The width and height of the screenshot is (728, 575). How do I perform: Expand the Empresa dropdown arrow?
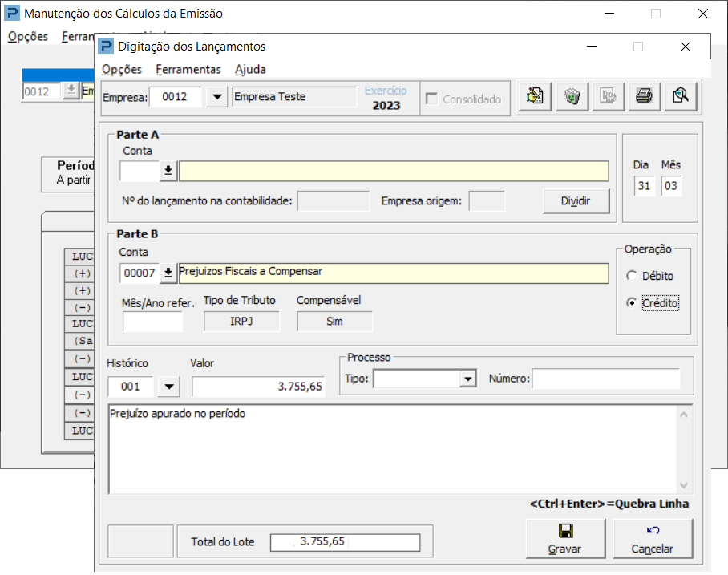pyautogui.click(x=216, y=97)
